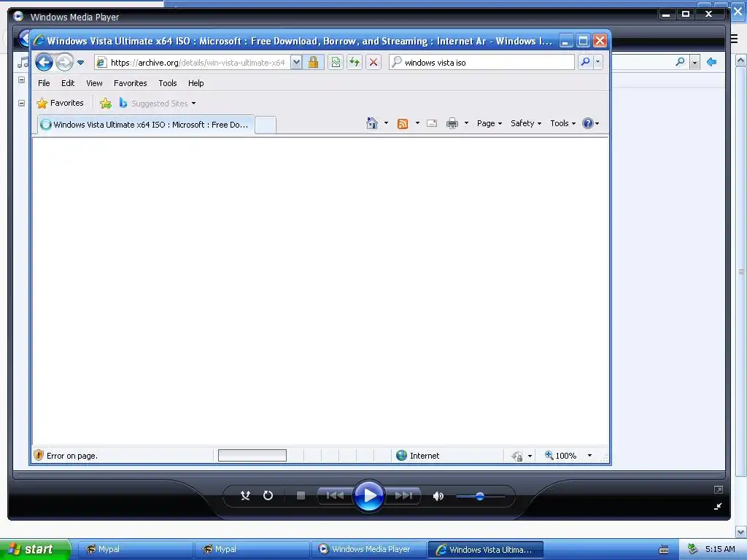Stop playback in Windows Media Player

(301, 496)
